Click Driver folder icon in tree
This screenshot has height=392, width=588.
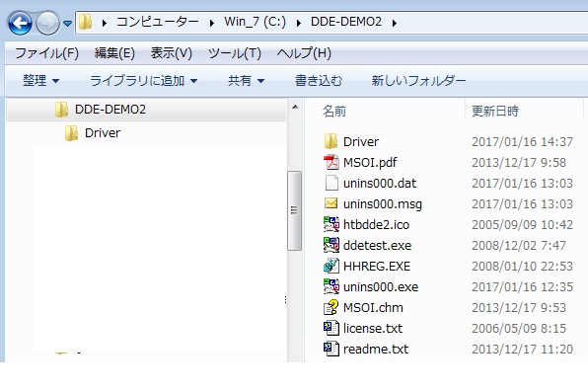pyautogui.click(x=71, y=133)
